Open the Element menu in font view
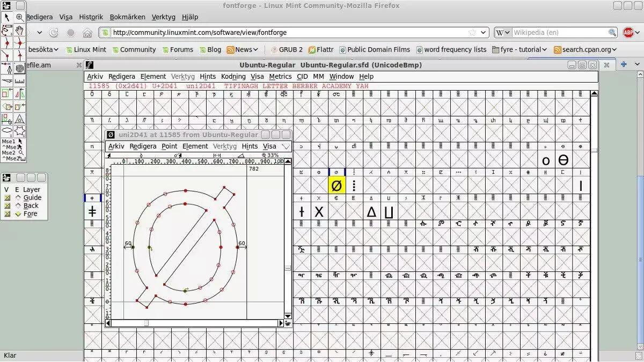The image size is (644, 362). tap(153, 77)
